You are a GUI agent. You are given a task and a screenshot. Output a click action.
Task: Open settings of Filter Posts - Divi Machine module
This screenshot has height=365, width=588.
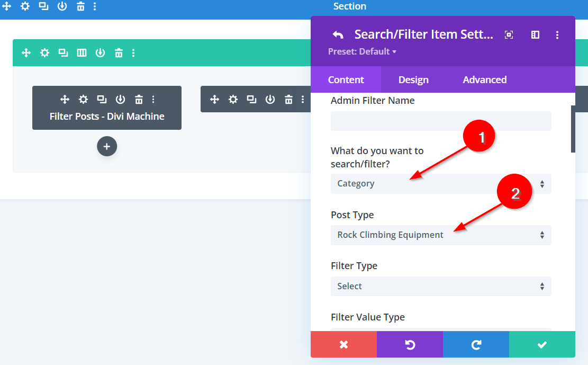pos(83,99)
